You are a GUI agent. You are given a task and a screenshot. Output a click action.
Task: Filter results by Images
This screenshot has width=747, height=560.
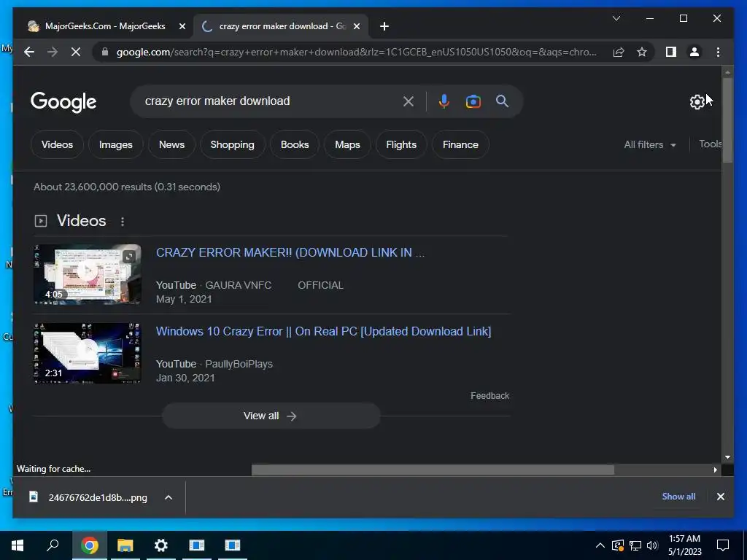point(116,144)
